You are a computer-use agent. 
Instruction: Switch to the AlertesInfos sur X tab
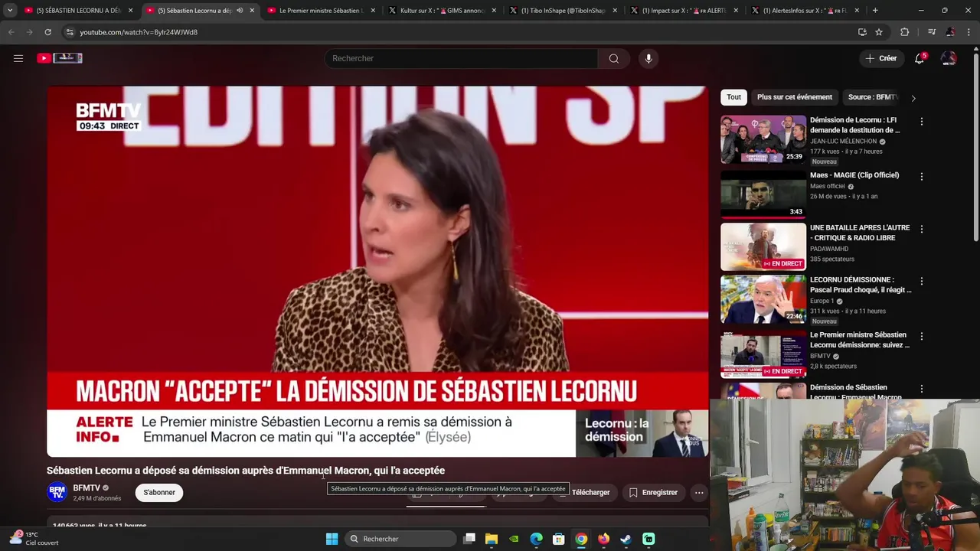click(804, 11)
